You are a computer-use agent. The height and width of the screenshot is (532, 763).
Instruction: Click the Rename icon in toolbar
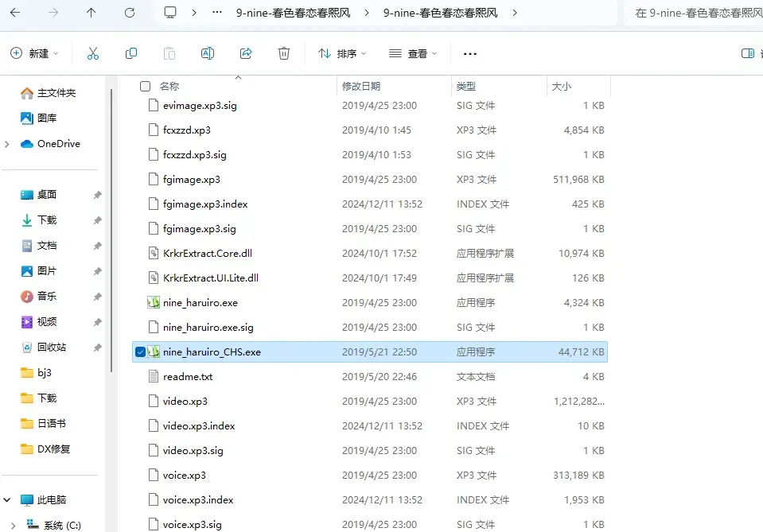coord(208,53)
